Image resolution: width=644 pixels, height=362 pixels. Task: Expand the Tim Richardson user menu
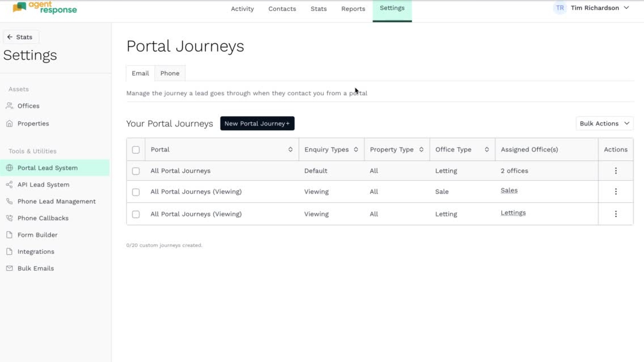click(595, 8)
